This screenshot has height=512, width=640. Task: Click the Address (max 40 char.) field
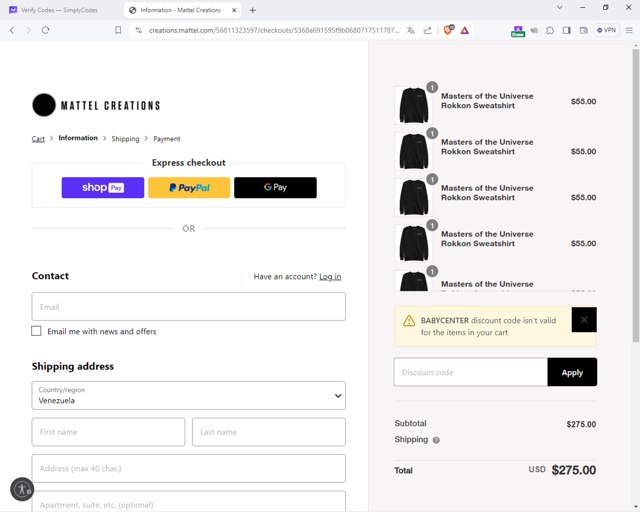189,468
